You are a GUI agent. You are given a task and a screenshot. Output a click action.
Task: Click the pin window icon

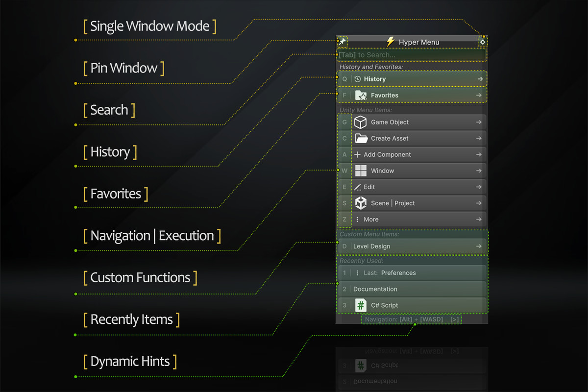(x=343, y=42)
